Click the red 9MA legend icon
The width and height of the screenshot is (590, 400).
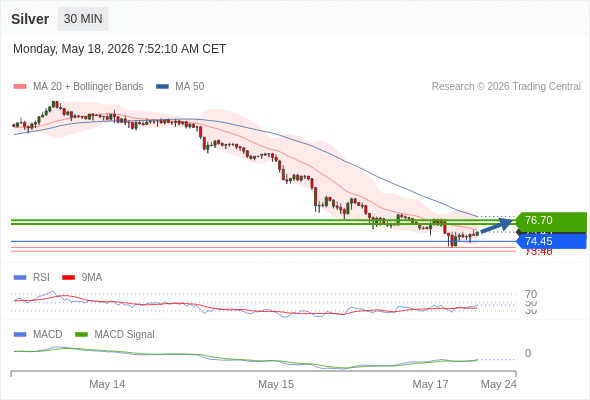click(x=68, y=278)
